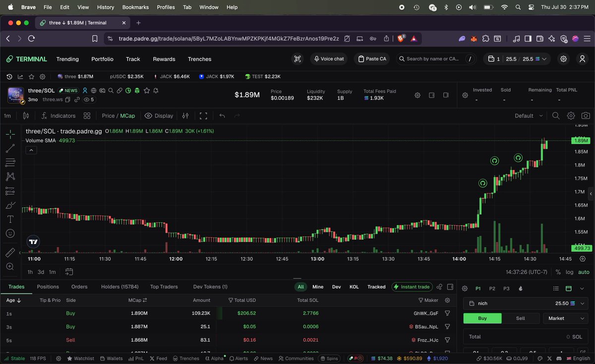The height and width of the screenshot is (364, 595).
Task: Toggle Instant trade mode
Action: (411, 287)
